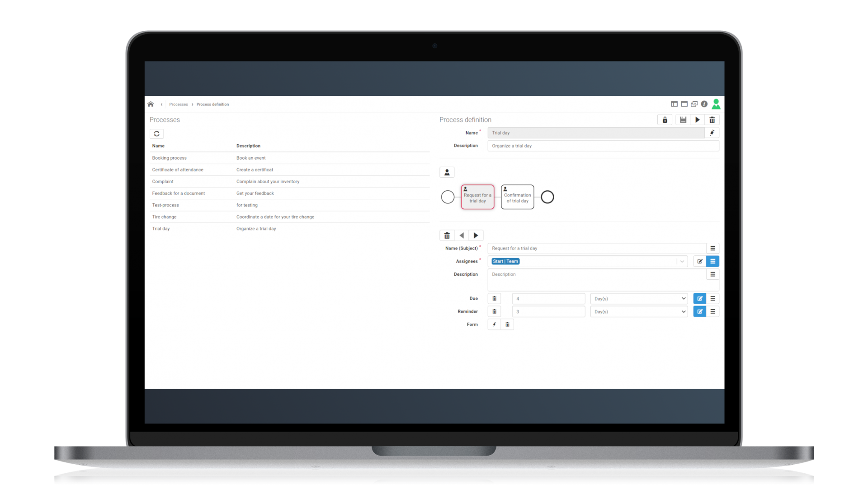Image resolution: width=868 pixels, height=499 pixels.
Task: Select the Confirmation of trial day task
Action: click(517, 197)
